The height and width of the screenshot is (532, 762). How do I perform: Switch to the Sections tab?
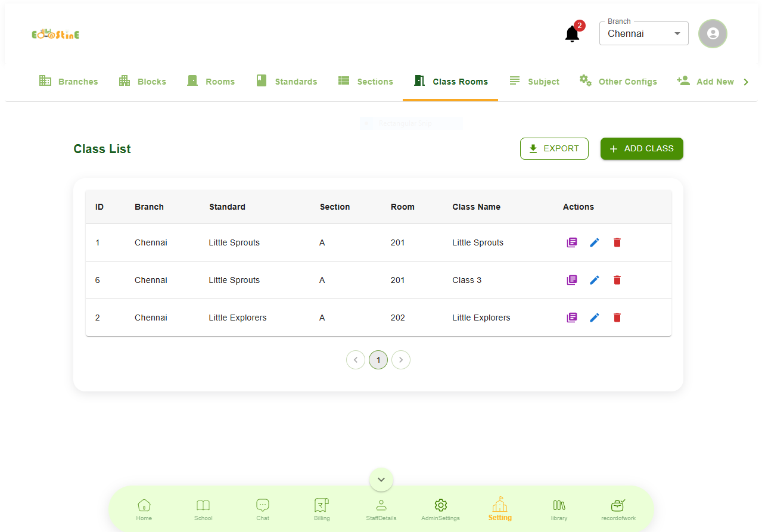click(365, 82)
